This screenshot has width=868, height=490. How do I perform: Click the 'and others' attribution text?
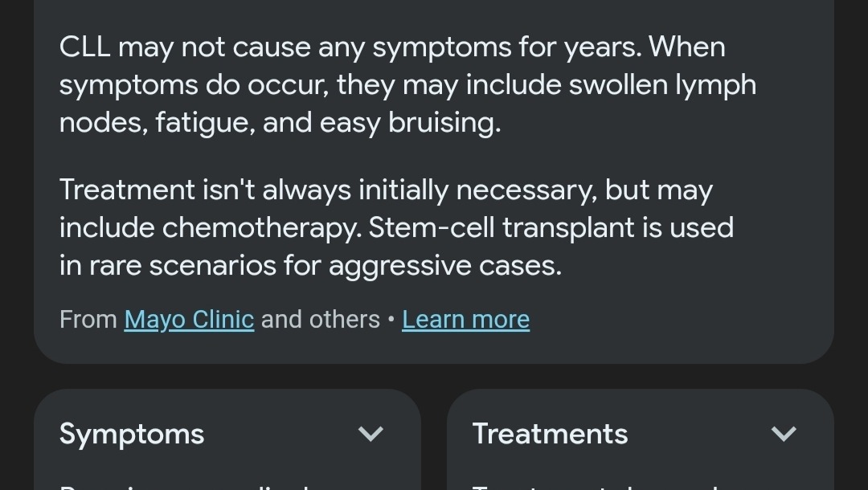pyautogui.click(x=321, y=320)
